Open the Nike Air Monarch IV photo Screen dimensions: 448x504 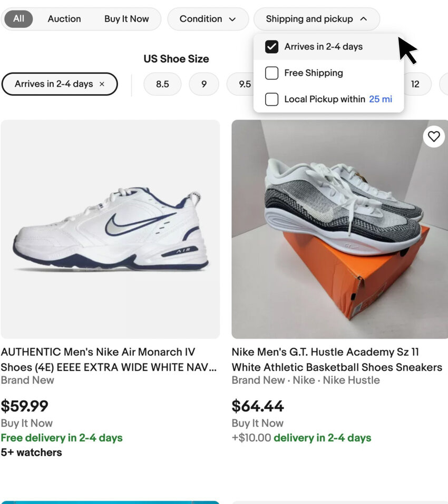(x=110, y=229)
